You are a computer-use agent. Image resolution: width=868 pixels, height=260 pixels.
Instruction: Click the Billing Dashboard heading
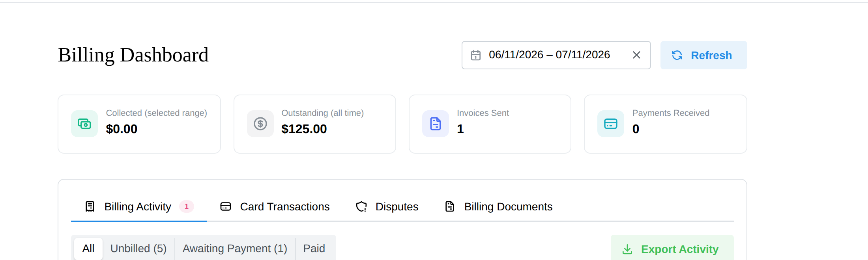click(x=133, y=55)
